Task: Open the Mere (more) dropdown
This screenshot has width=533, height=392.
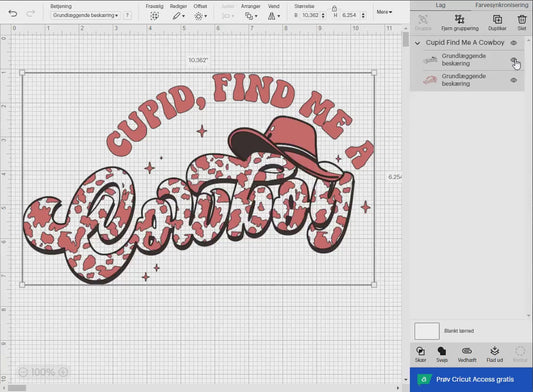Action: pos(384,12)
